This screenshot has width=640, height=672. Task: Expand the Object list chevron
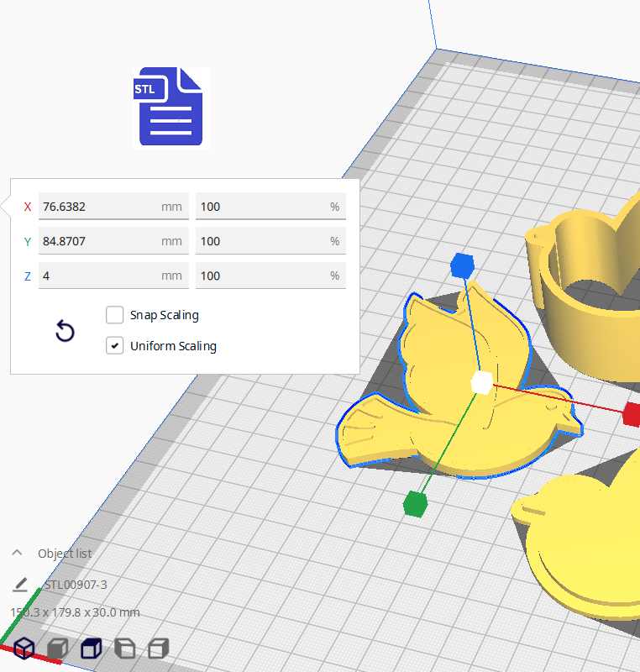click(17, 553)
